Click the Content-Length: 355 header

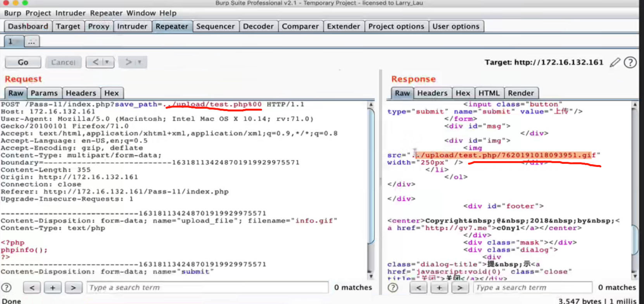(x=46, y=170)
